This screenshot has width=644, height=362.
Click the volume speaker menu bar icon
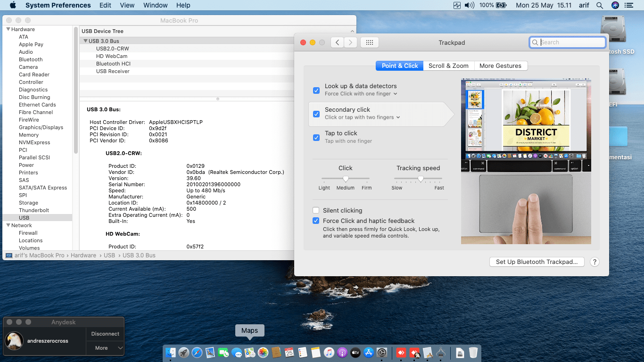(x=469, y=5)
